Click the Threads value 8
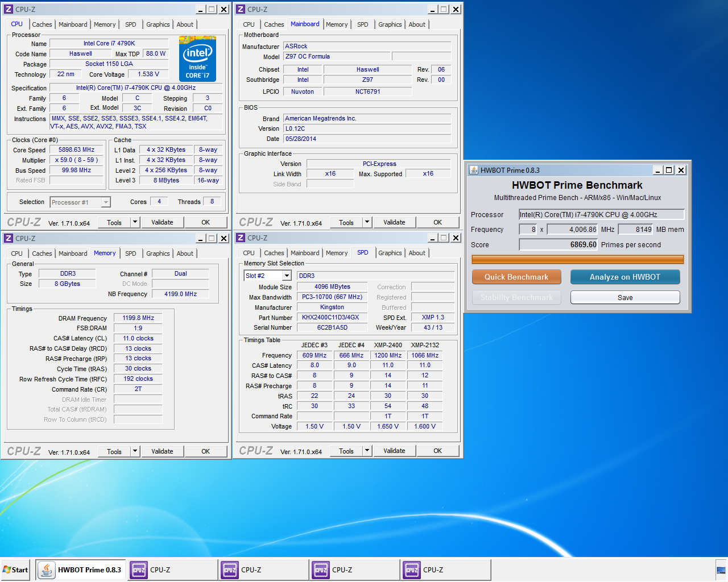 [212, 202]
